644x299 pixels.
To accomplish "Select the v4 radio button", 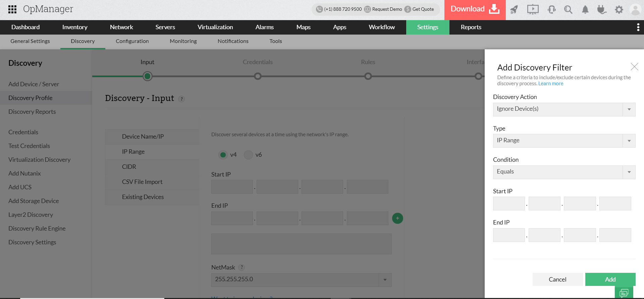I will (223, 155).
